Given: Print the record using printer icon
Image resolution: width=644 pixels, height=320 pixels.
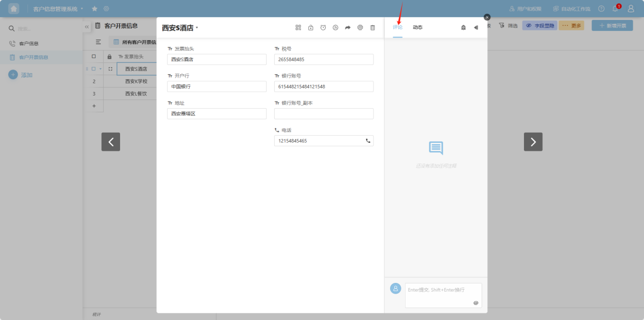Looking at the screenshot, I should click(x=360, y=28).
